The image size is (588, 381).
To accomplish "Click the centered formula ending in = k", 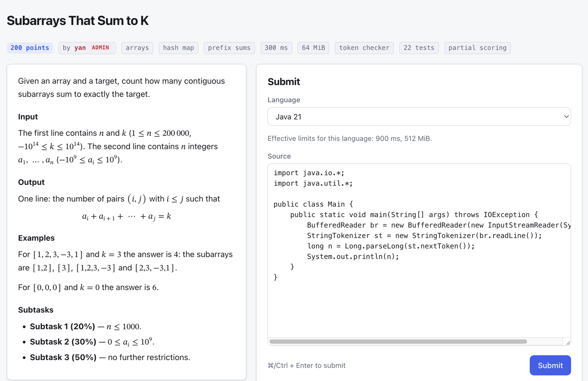I will click(x=127, y=216).
